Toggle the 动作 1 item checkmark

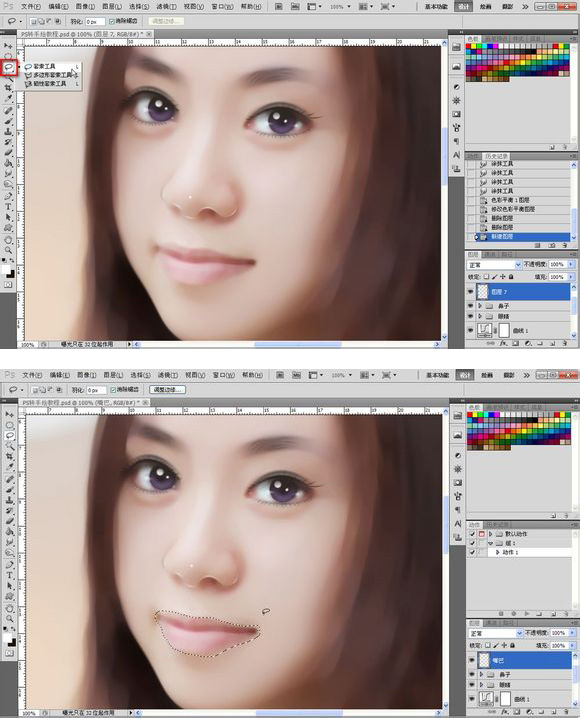472,552
